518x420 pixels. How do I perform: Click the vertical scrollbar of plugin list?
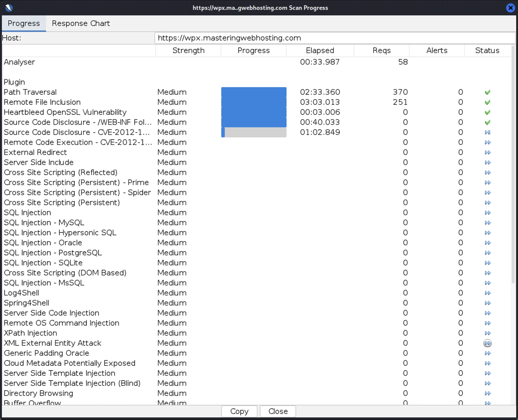513,165
